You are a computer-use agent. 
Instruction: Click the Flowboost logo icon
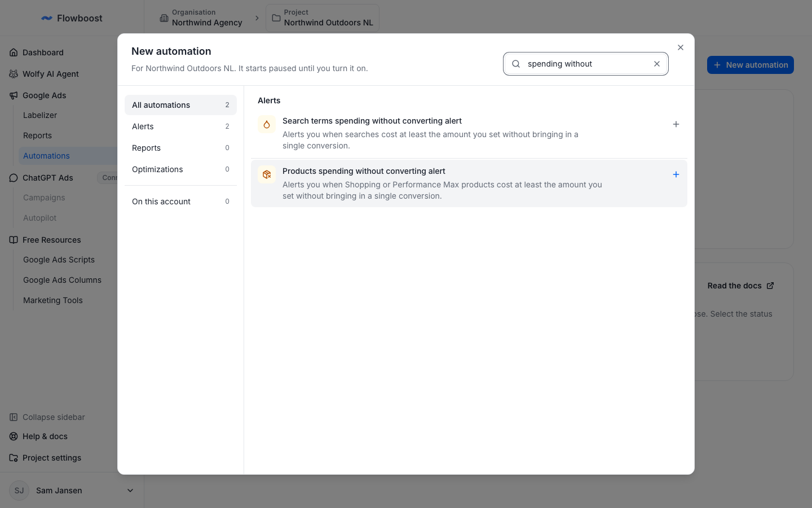(x=47, y=18)
